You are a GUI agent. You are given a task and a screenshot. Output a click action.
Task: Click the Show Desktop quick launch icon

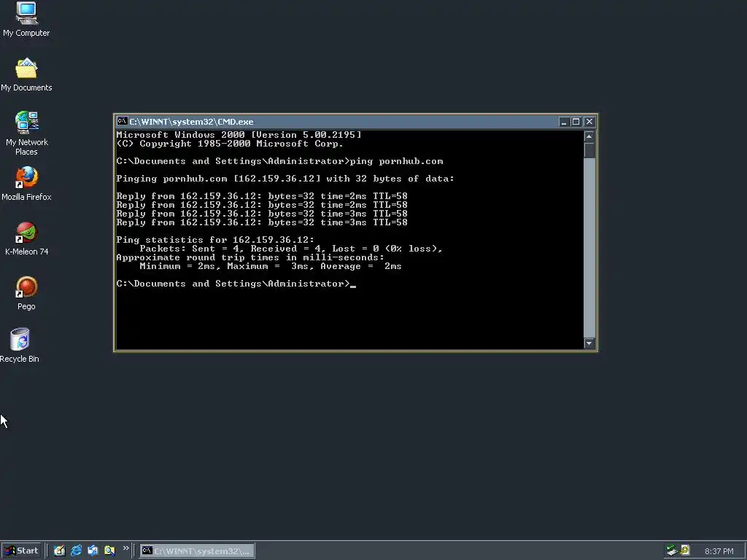[59, 551]
